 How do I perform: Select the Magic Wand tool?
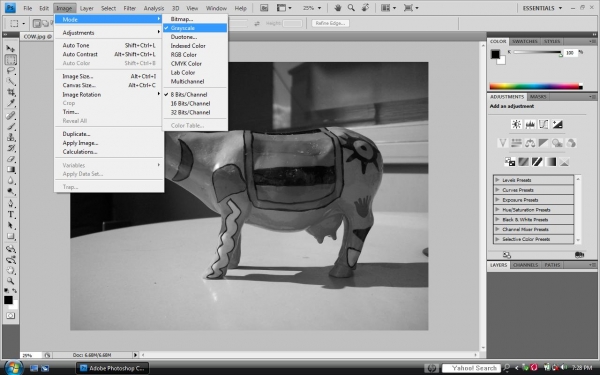[10, 81]
